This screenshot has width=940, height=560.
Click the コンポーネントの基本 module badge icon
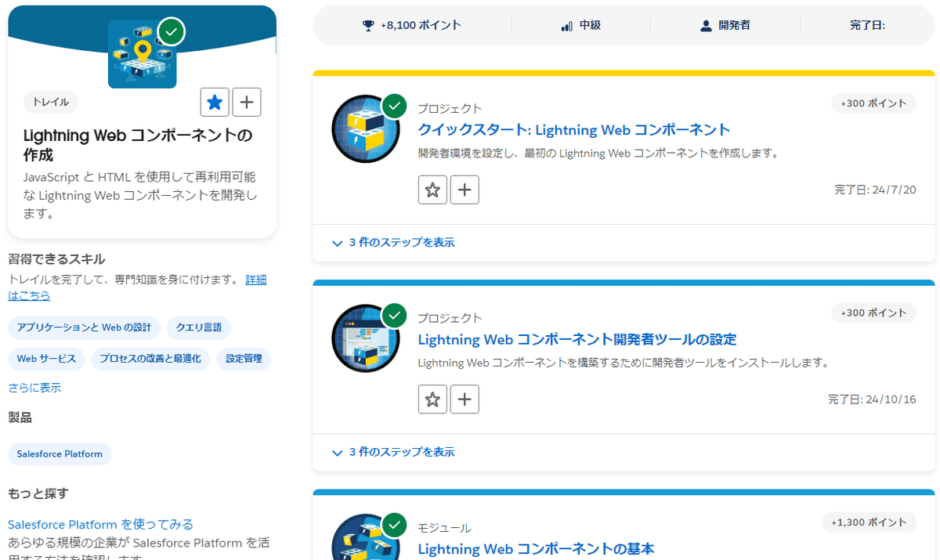pos(366,539)
